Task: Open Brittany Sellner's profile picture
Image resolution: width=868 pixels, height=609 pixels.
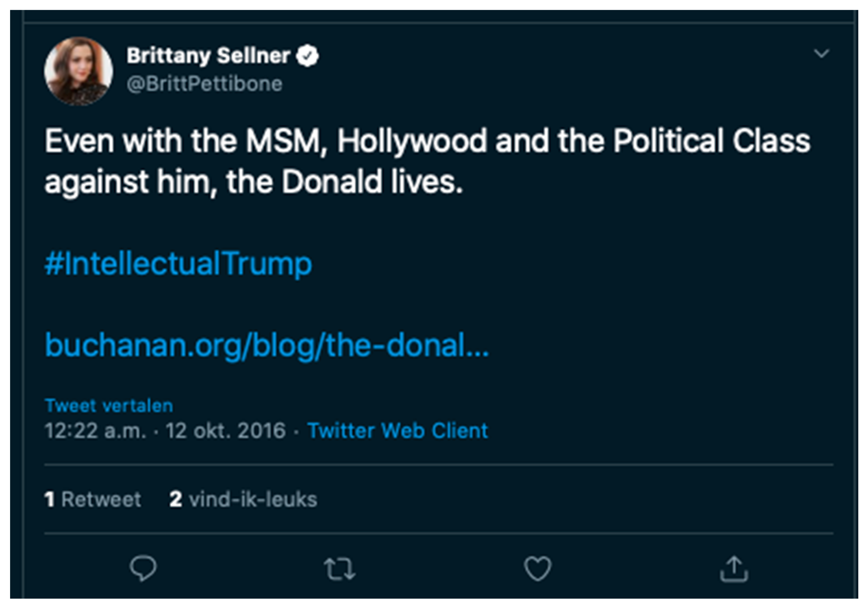Action: tap(79, 71)
